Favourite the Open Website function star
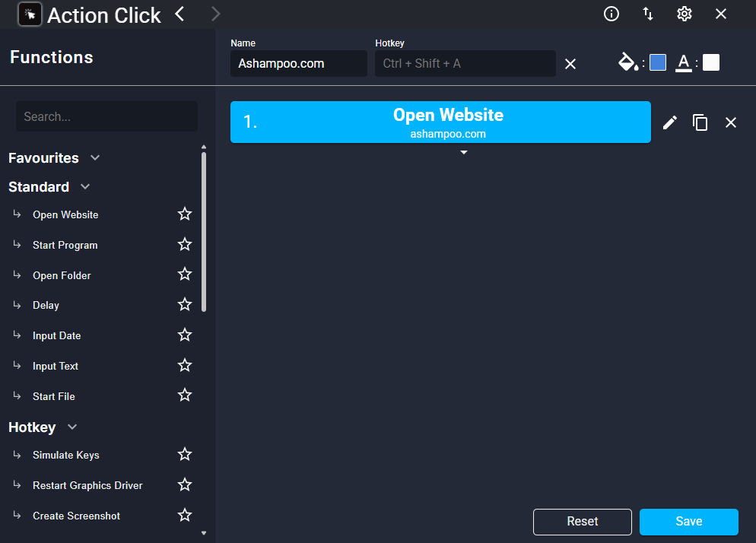The image size is (756, 543). coord(185,214)
